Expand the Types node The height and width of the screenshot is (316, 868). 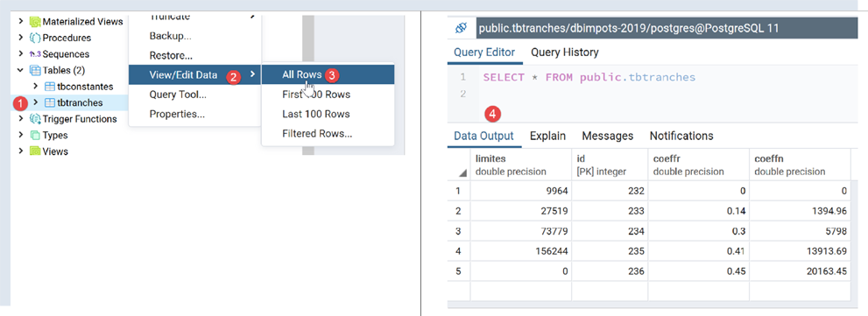pos(21,135)
